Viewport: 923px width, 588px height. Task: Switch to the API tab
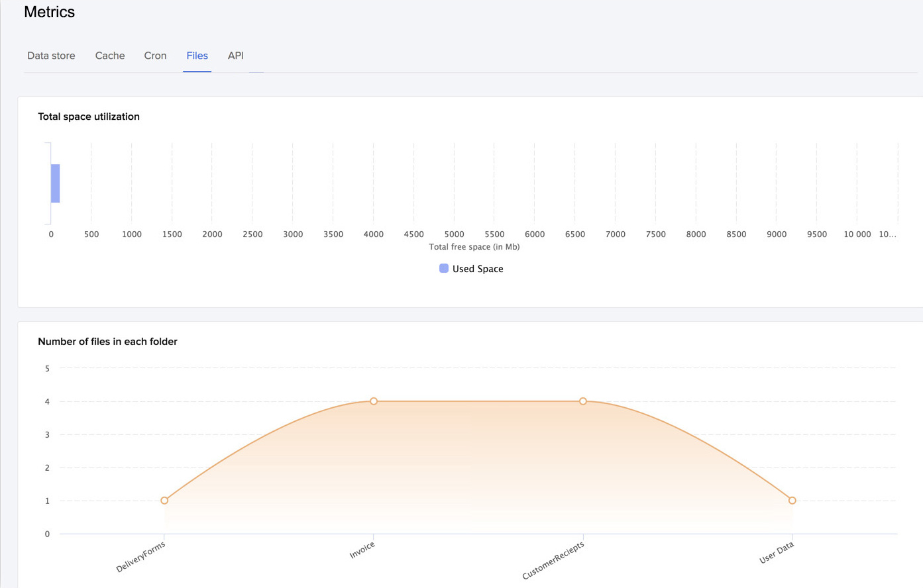[x=235, y=56]
